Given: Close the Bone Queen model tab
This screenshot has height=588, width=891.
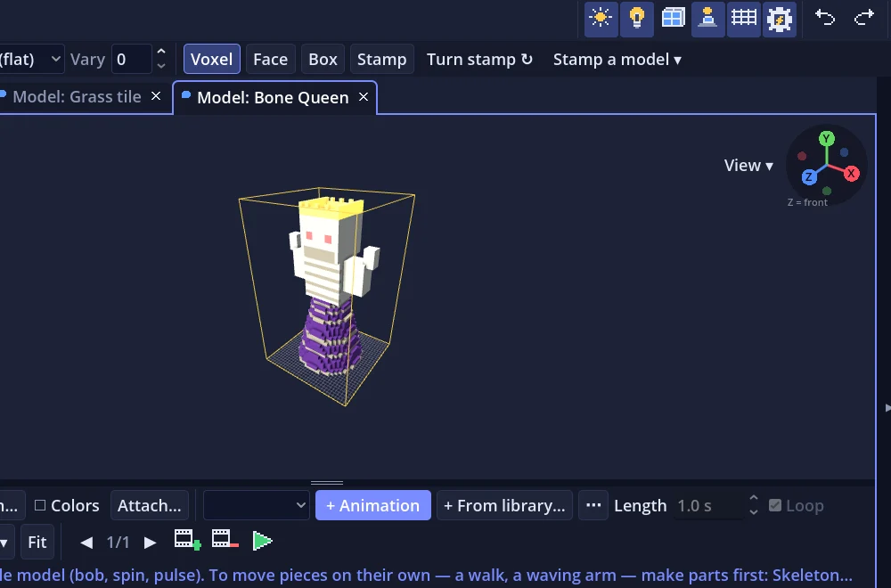Looking at the screenshot, I should [x=364, y=97].
